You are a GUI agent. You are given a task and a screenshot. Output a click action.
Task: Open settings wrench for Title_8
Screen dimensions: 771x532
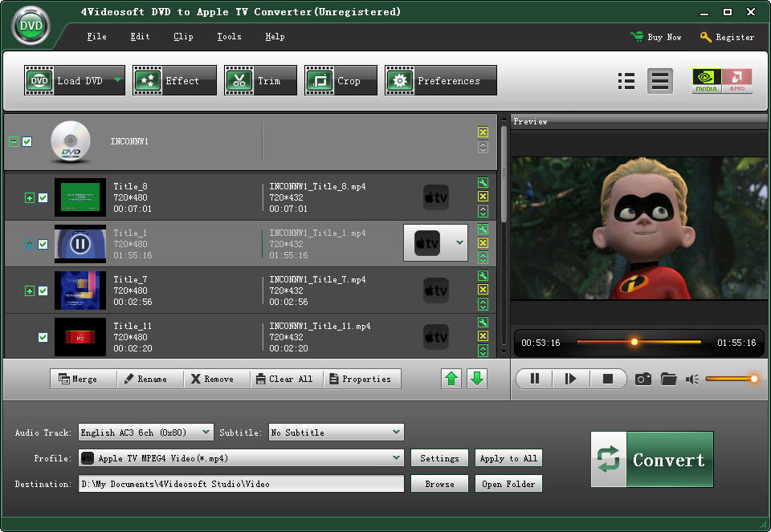click(x=483, y=183)
